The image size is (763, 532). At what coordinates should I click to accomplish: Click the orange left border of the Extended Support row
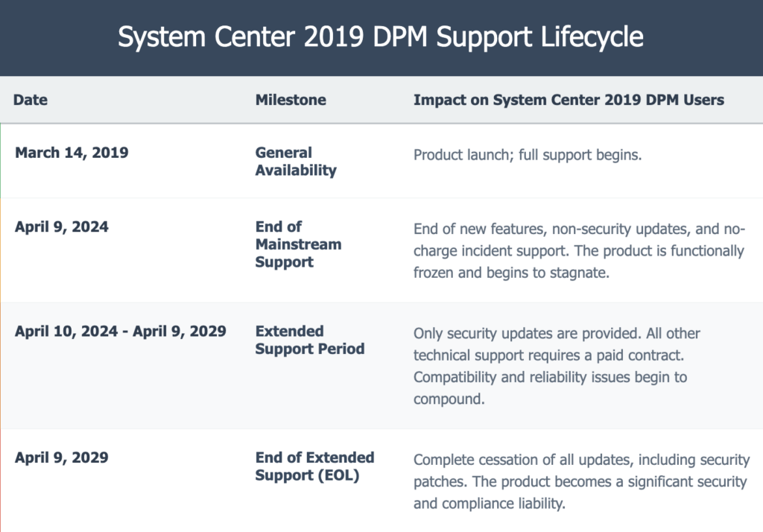click(1, 365)
